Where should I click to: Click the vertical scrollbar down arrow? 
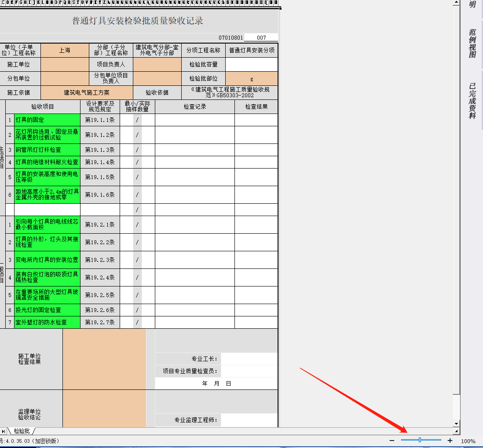tap(456, 424)
